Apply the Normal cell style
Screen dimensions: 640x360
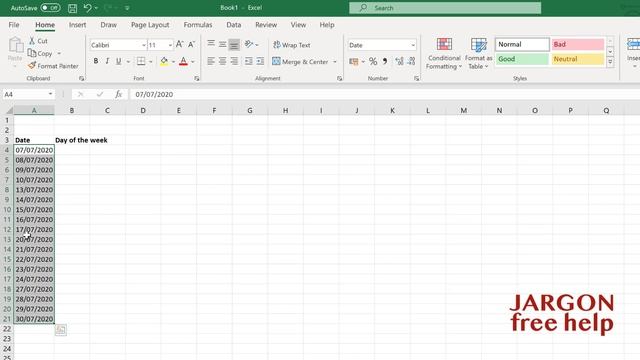522,44
